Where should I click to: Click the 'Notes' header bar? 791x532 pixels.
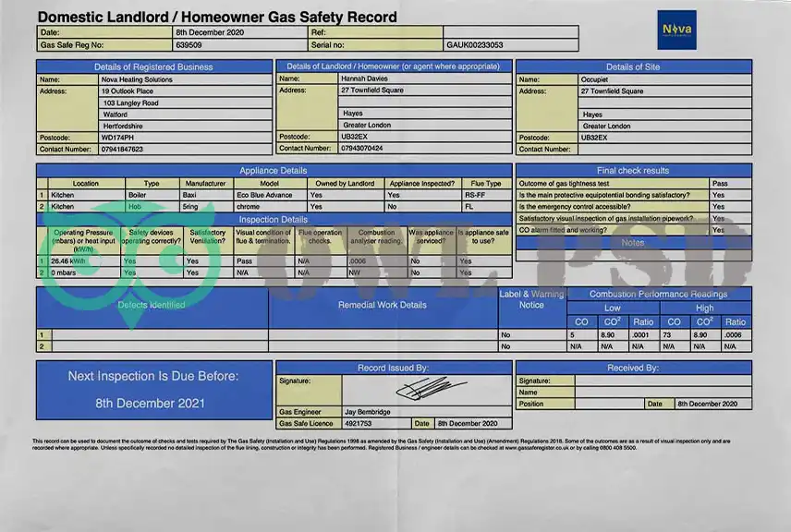633,243
